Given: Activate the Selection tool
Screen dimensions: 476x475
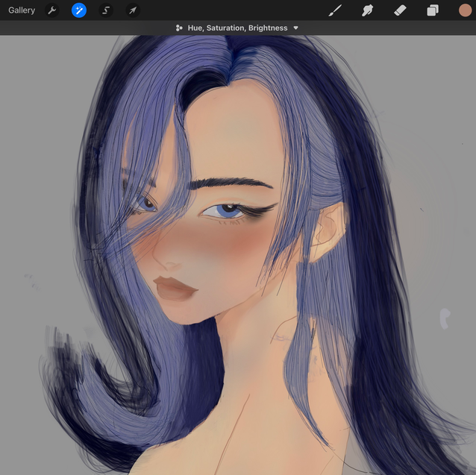Looking at the screenshot, I should 106,10.
